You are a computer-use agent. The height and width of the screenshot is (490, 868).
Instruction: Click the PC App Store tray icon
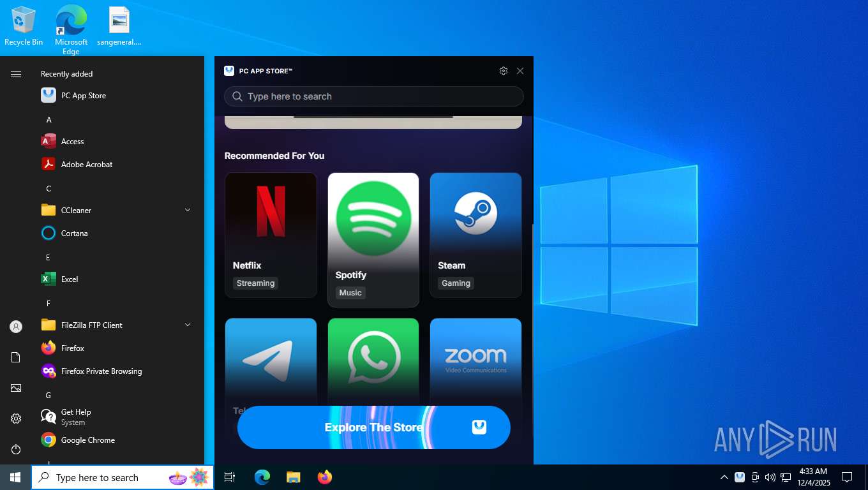click(x=740, y=477)
